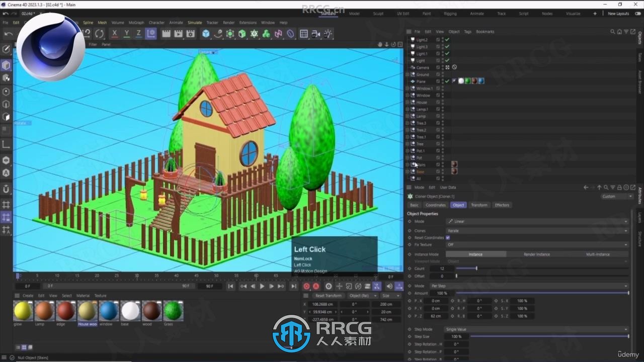
Task: Toggle Tree.3 layer checkbox
Action: [438, 123]
